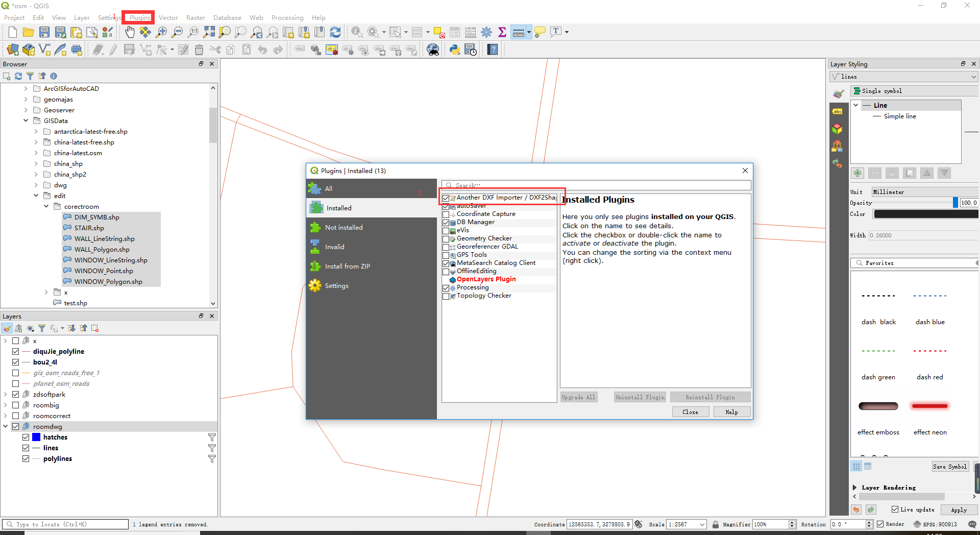Click the Measure Line ruler tool
The image size is (980, 535).
[518, 33]
